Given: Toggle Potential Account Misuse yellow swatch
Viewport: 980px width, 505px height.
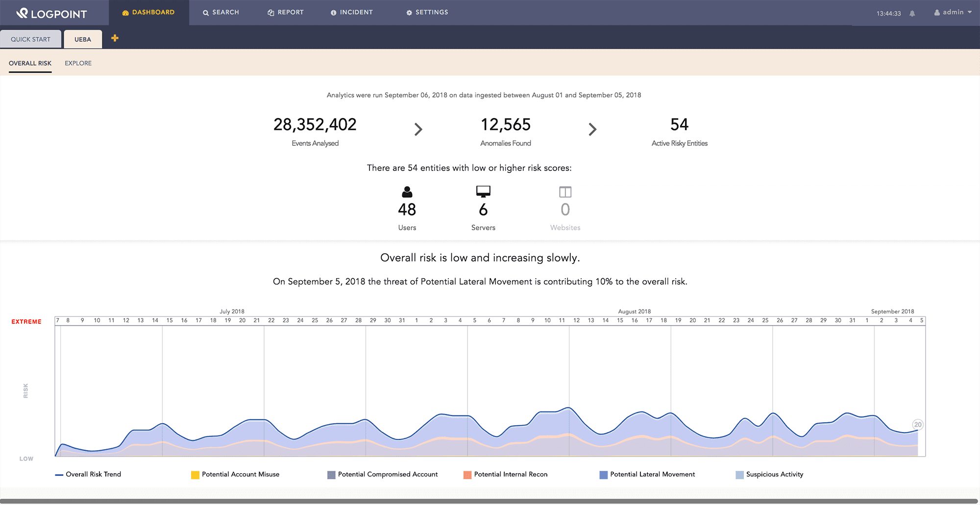Looking at the screenshot, I should pyautogui.click(x=195, y=475).
